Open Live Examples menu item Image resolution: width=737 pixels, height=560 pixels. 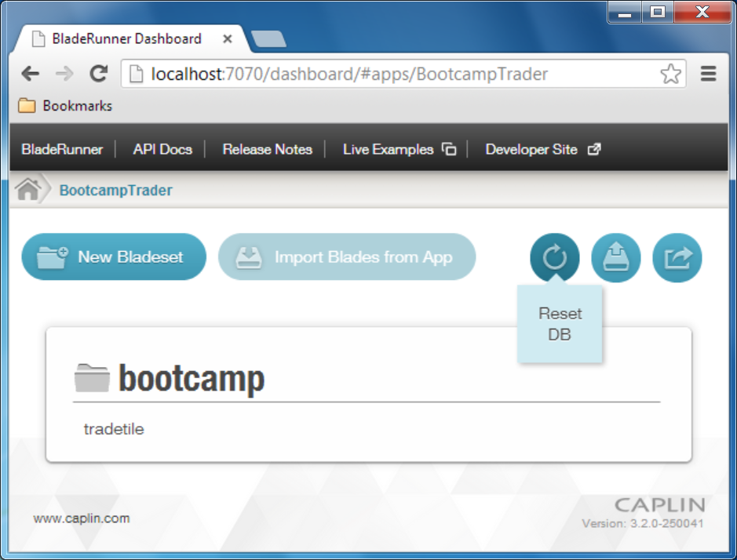(x=400, y=149)
